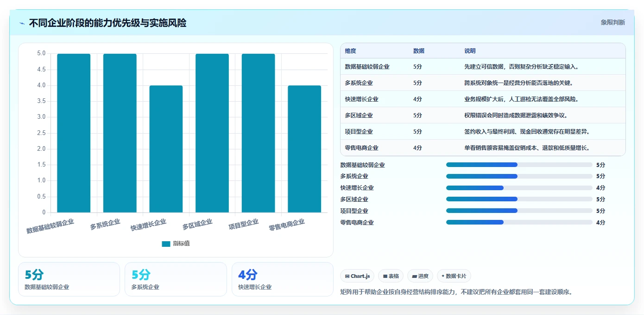Click the 说明 column header in the table
The height and width of the screenshot is (315, 644).
470,51
